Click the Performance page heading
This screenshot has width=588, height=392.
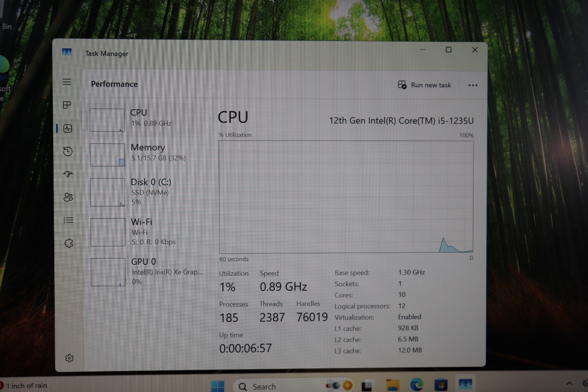[x=114, y=84]
